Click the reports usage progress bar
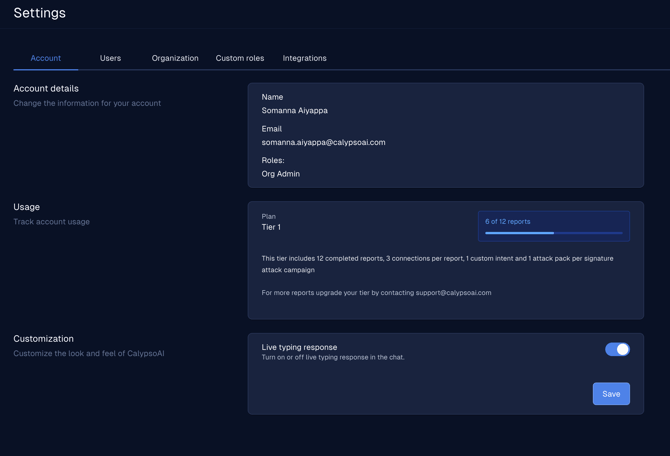This screenshot has width=670, height=456. point(553,233)
